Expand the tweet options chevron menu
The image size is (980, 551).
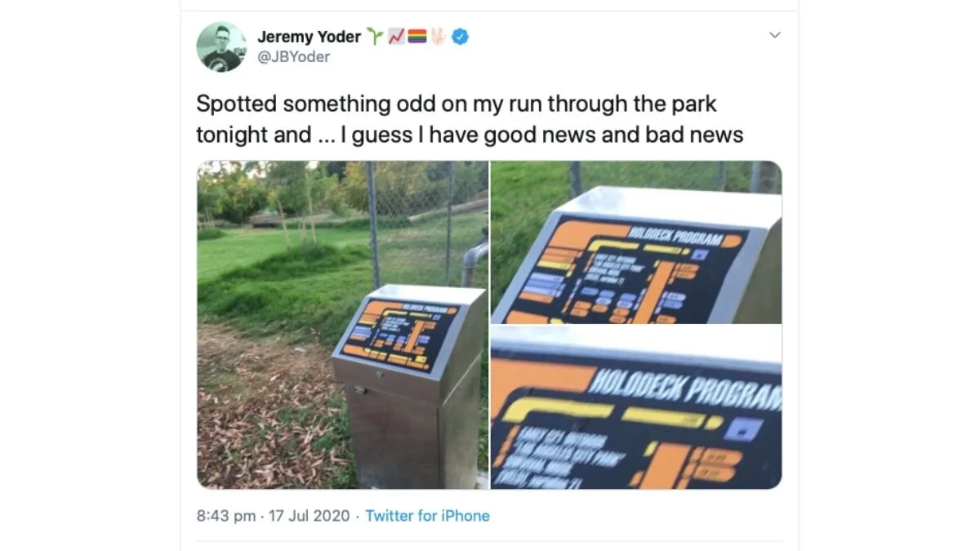coord(775,35)
